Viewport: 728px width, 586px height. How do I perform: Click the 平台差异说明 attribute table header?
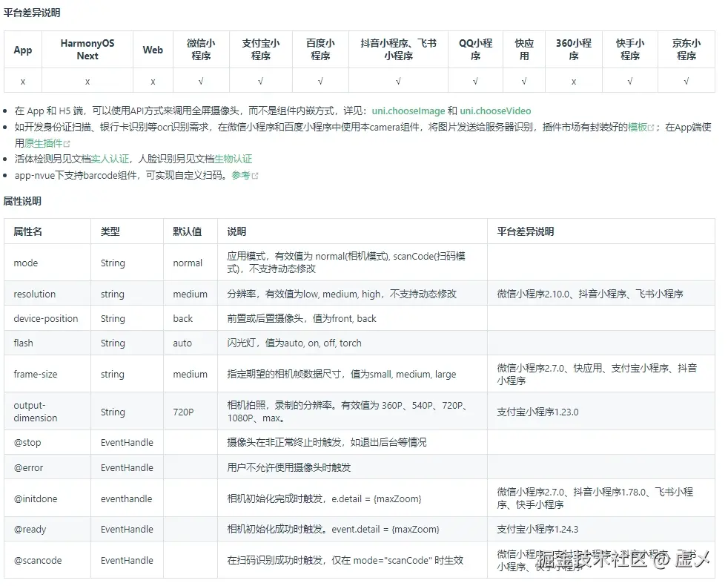coord(525,231)
